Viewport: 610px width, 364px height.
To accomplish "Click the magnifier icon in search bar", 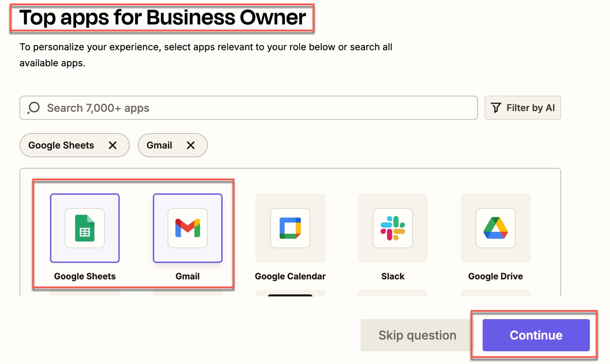I will tap(34, 108).
